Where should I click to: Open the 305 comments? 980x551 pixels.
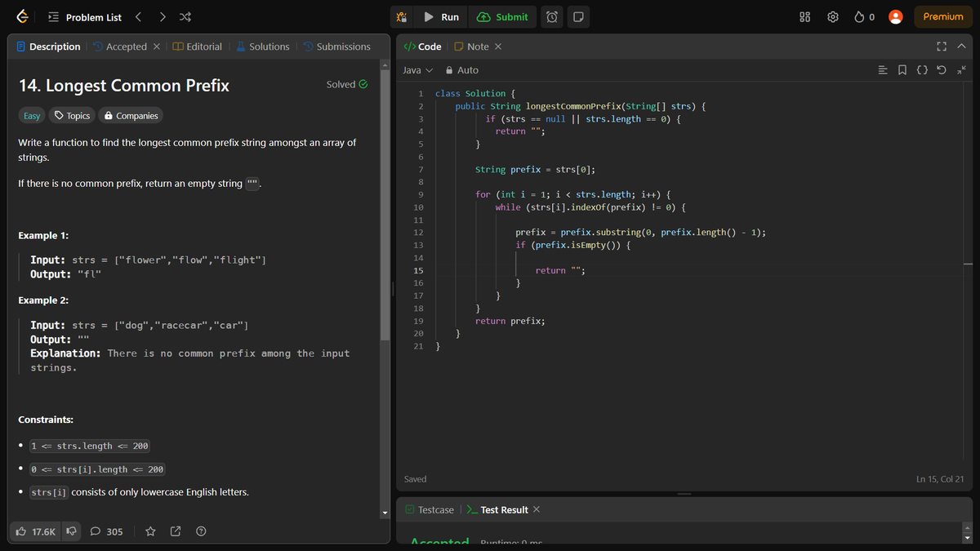(x=106, y=531)
